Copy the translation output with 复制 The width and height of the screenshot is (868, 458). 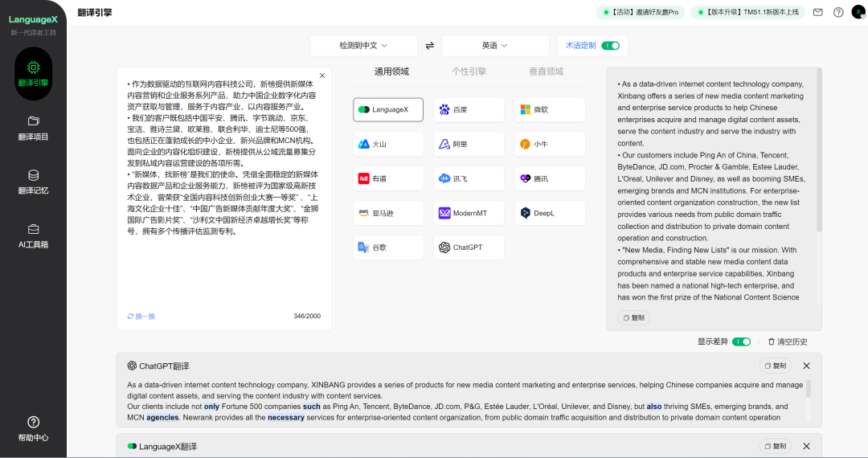pos(634,317)
